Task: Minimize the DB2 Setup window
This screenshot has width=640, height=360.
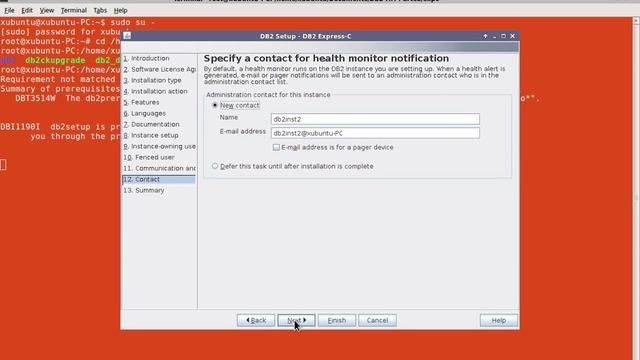Action: pos(494,36)
